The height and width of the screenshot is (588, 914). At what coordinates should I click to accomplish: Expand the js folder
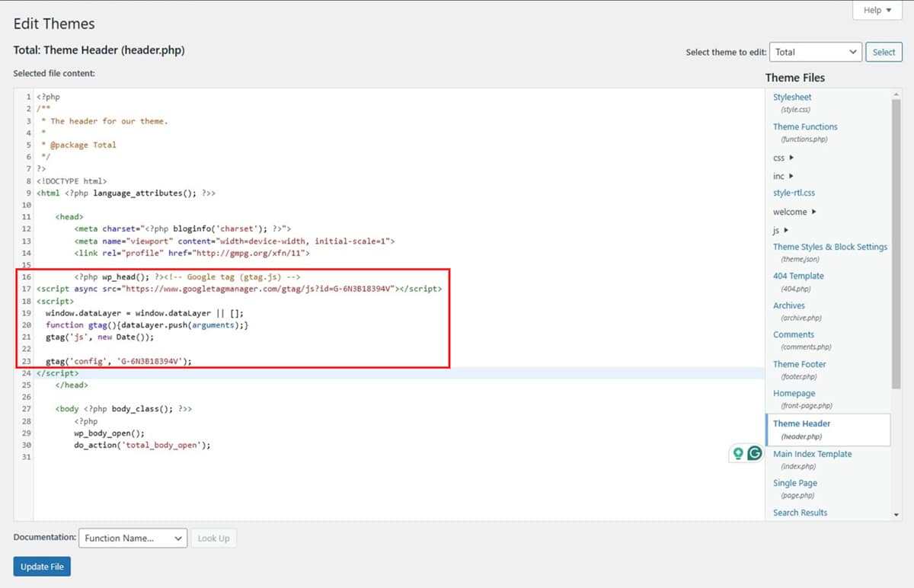pyautogui.click(x=781, y=230)
